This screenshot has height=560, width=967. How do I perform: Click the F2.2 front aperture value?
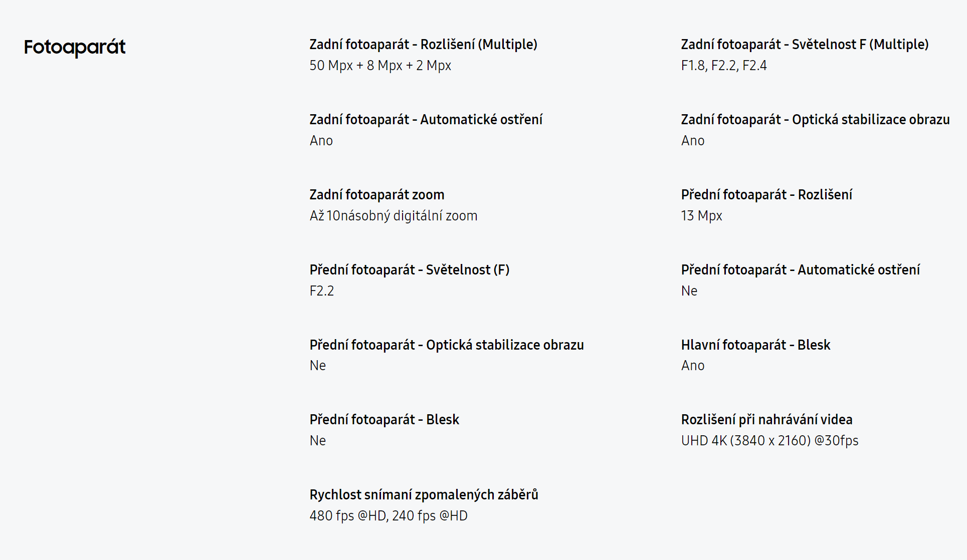coord(321,291)
